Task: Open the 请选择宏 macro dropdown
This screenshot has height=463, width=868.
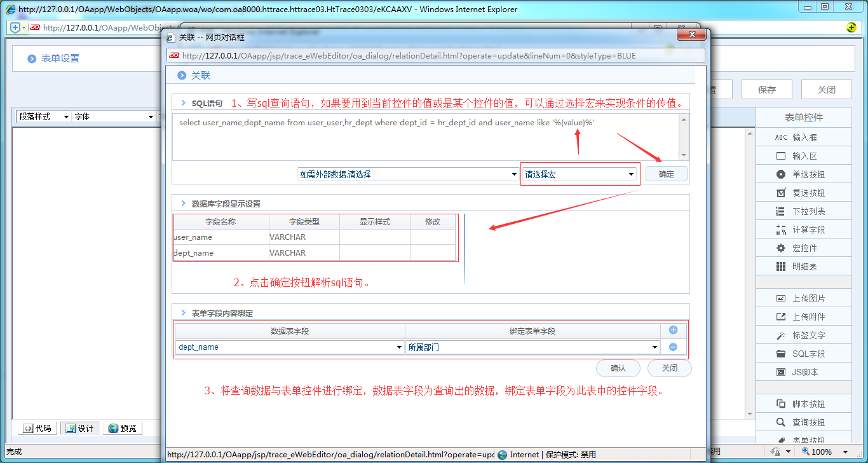Action: (580, 174)
